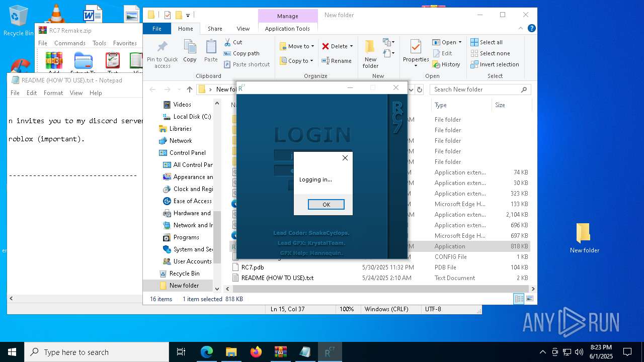Click the Explorer Help question mark icon
The image size is (644, 362).
coord(531,29)
